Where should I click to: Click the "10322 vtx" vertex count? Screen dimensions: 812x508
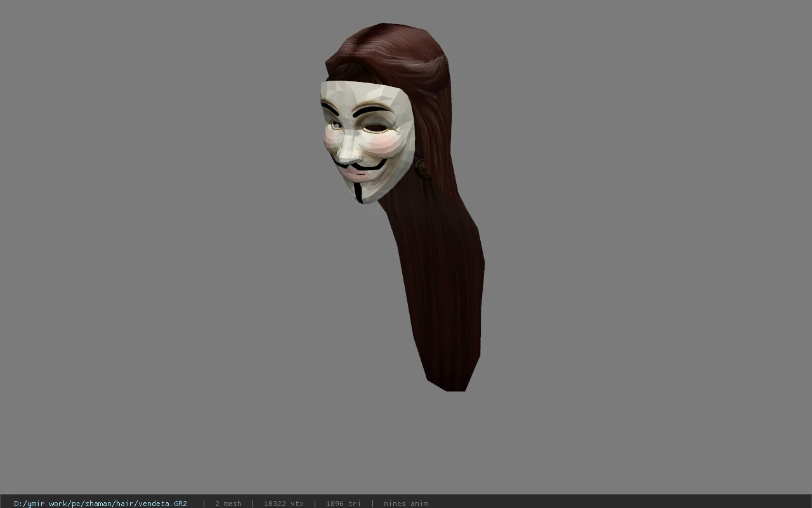coord(284,504)
